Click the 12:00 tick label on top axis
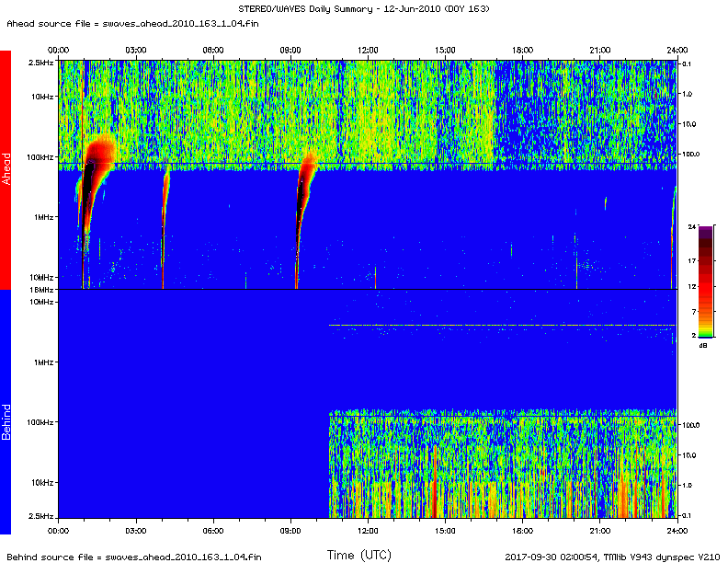This screenshot has height=563, width=728. (368, 49)
